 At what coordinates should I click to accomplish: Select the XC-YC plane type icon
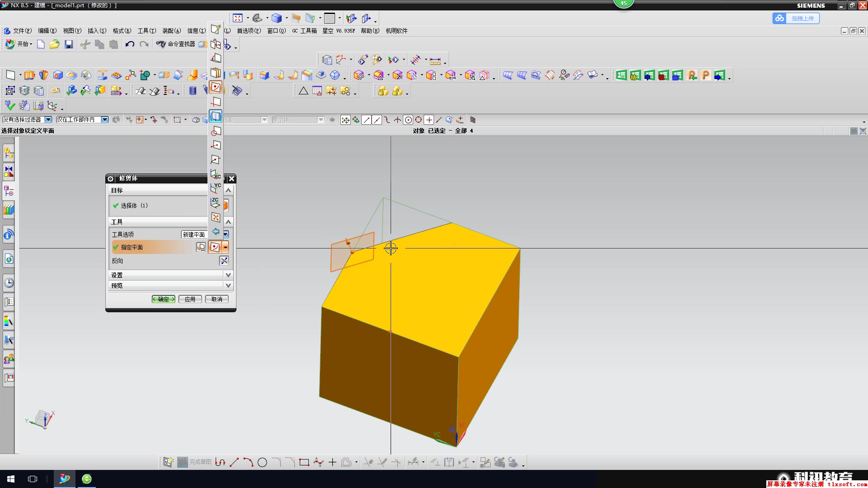(216, 203)
